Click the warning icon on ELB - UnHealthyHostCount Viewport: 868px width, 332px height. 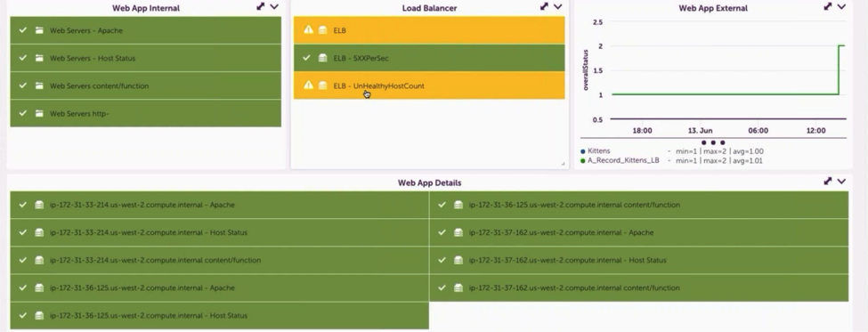(x=308, y=85)
